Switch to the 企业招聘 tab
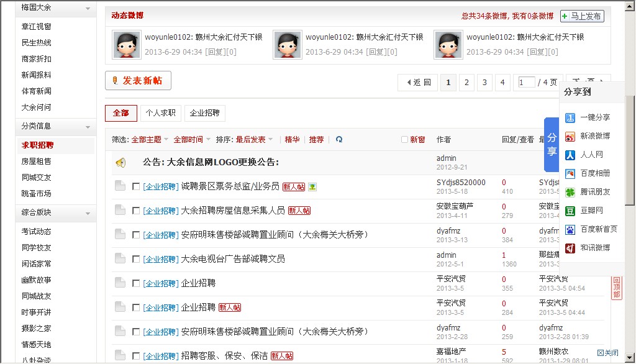The height and width of the screenshot is (364, 636). (204, 113)
